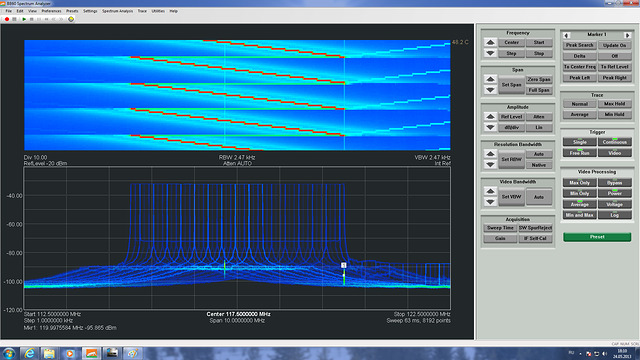Switch video processing to Voltage
The height and width of the screenshot is (360, 640).
[x=614, y=204]
